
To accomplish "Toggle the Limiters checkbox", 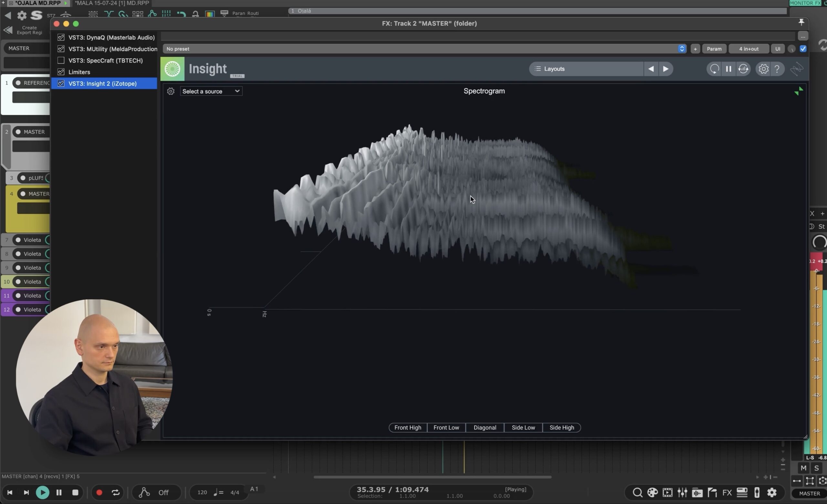I will click(x=61, y=72).
